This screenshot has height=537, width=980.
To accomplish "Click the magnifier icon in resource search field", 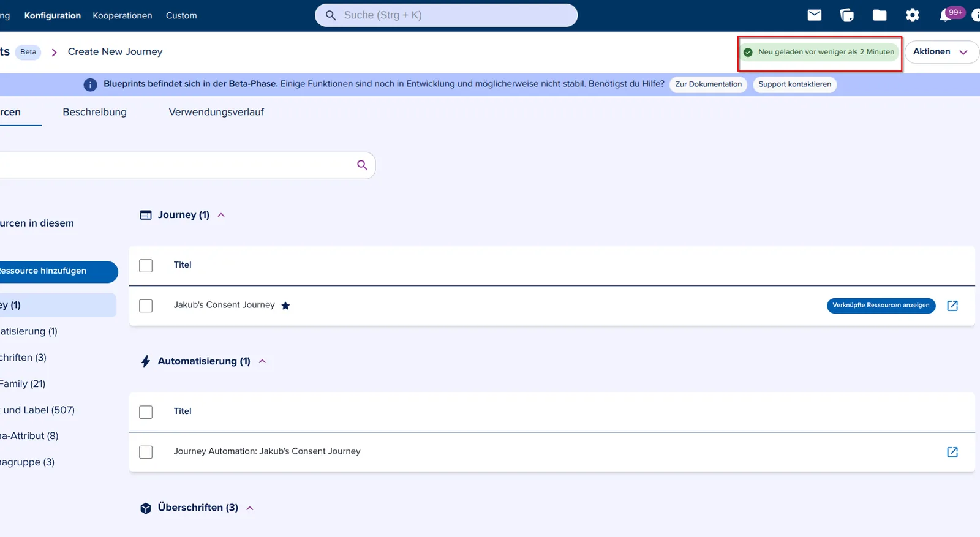I will [362, 165].
